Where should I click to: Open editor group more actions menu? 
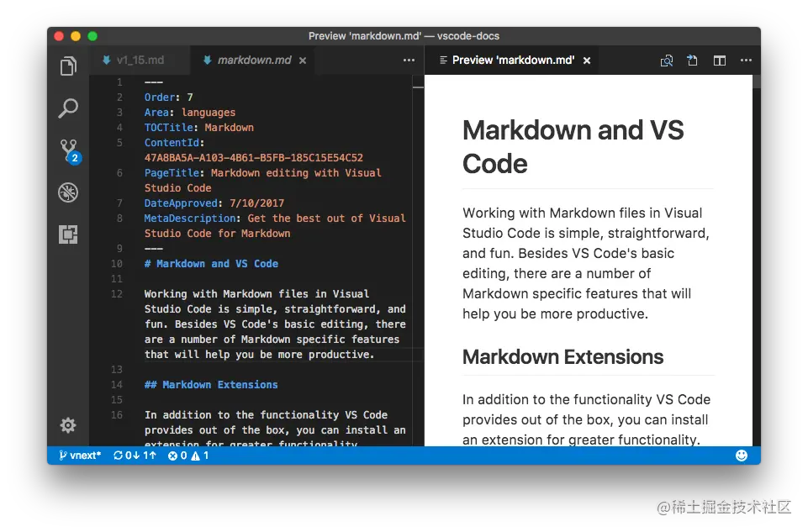click(409, 61)
